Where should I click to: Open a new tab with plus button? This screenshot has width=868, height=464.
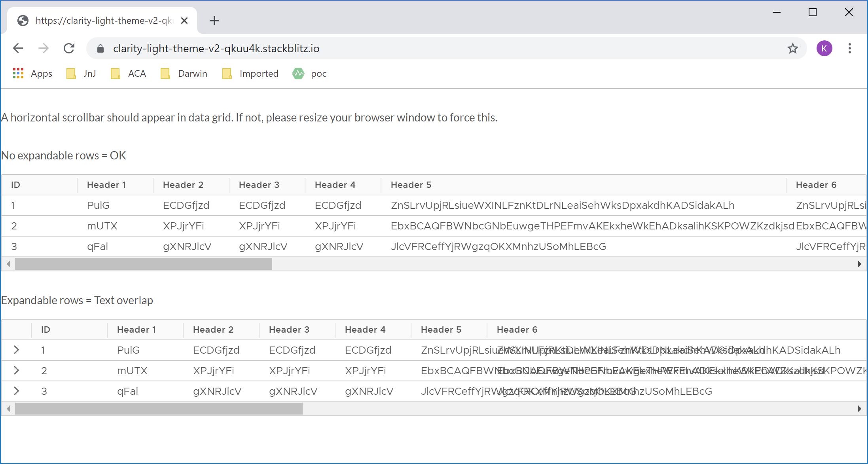(x=214, y=21)
